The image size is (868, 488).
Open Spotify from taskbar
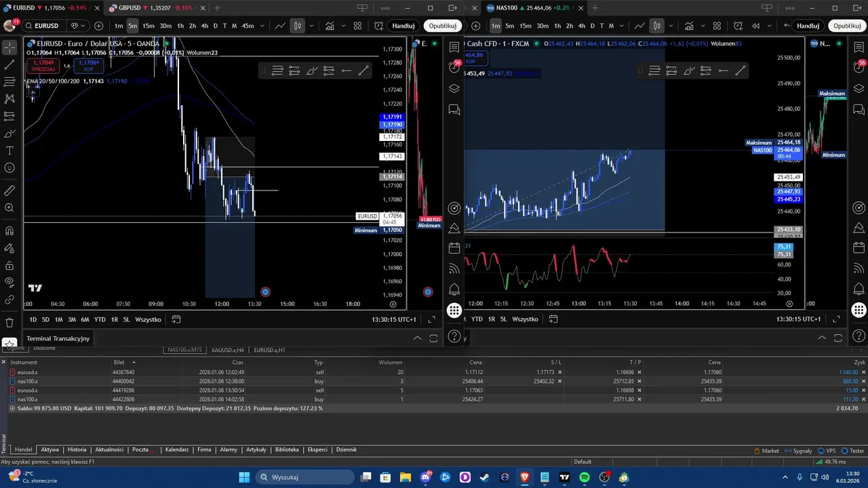pos(585,477)
